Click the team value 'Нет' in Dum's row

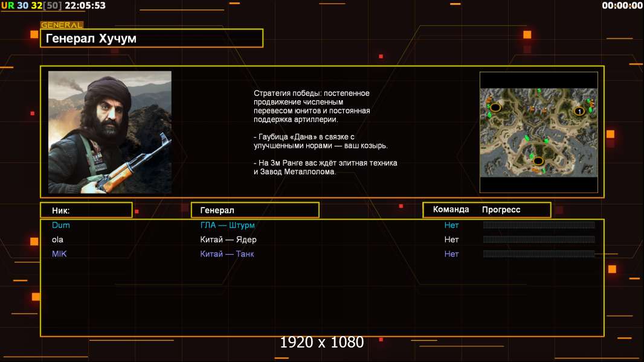pyautogui.click(x=451, y=225)
